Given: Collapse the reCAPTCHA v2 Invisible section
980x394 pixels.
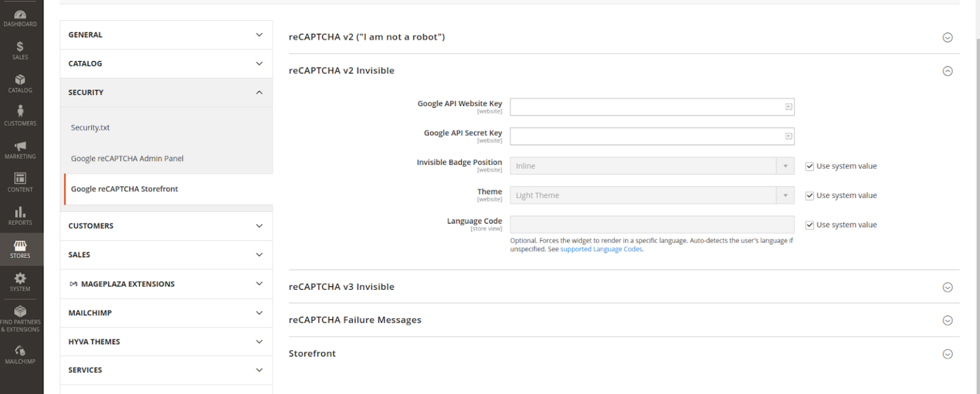Looking at the screenshot, I should (x=947, y=71).
